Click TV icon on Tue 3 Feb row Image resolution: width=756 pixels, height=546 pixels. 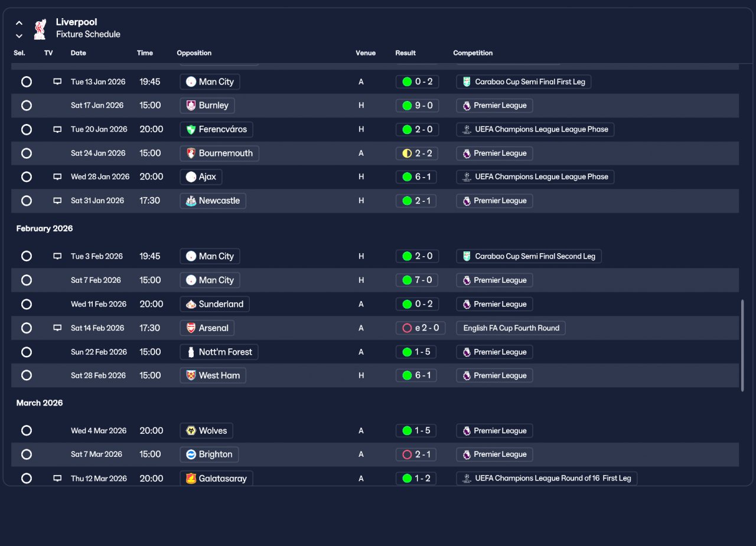click(x=57, y=256)
